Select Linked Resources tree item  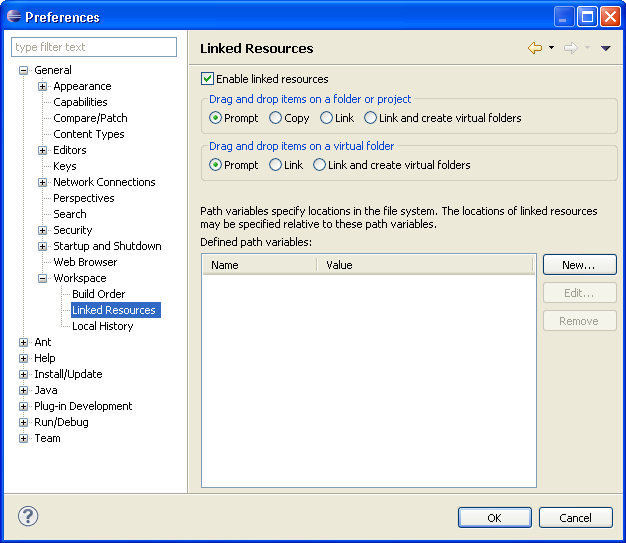(116, 310)
